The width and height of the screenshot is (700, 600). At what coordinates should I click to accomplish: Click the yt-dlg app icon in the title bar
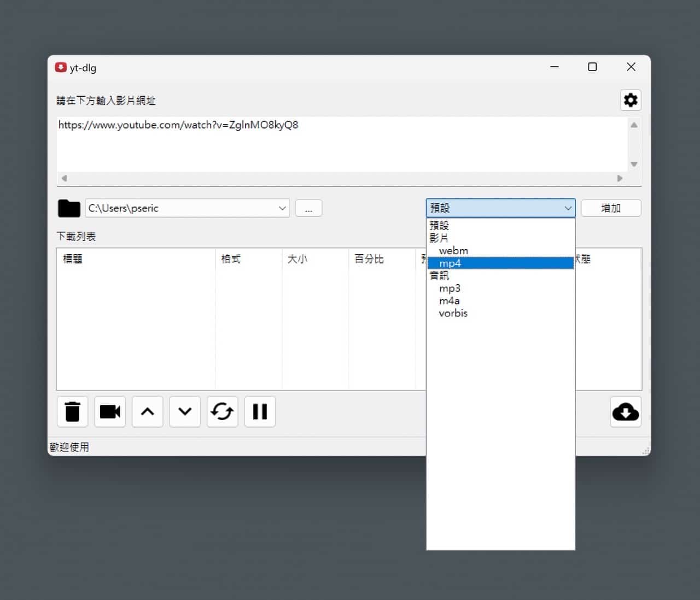(61, 67)
